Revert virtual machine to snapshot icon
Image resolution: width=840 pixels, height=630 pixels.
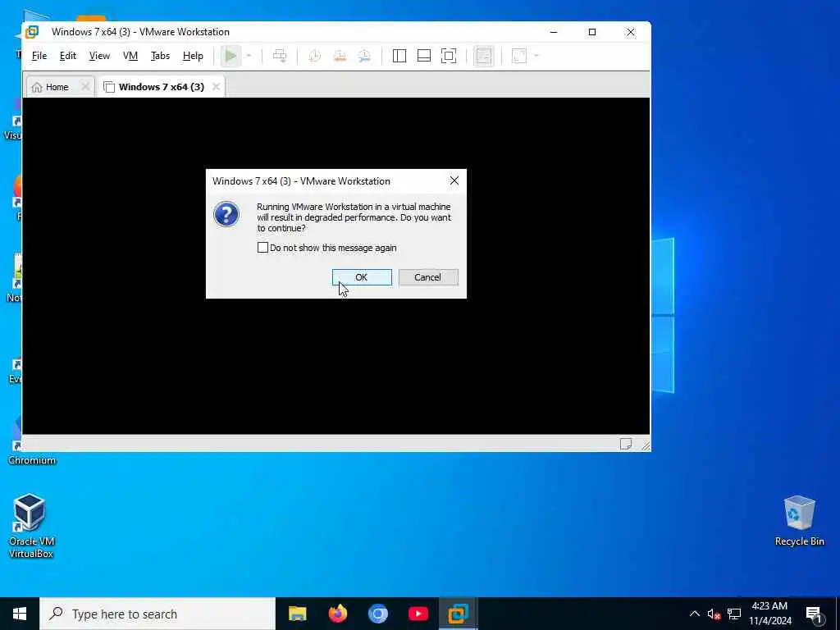[340, 56]
